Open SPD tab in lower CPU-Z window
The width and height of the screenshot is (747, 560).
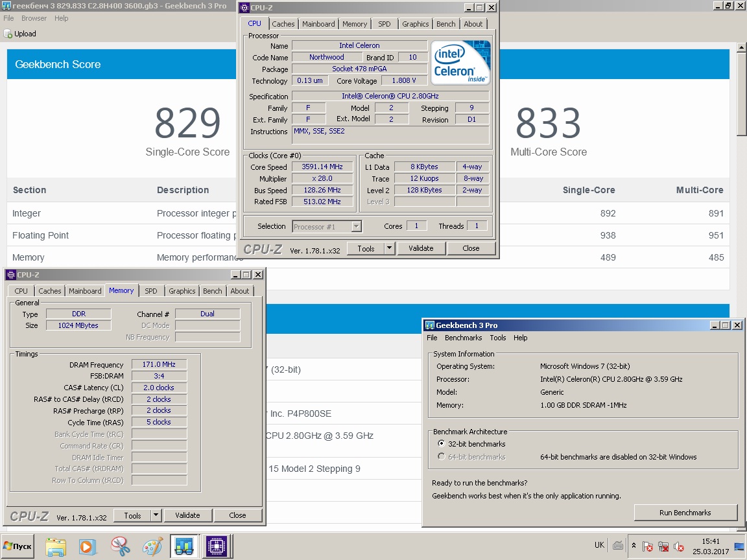click(x=150, y=291)
